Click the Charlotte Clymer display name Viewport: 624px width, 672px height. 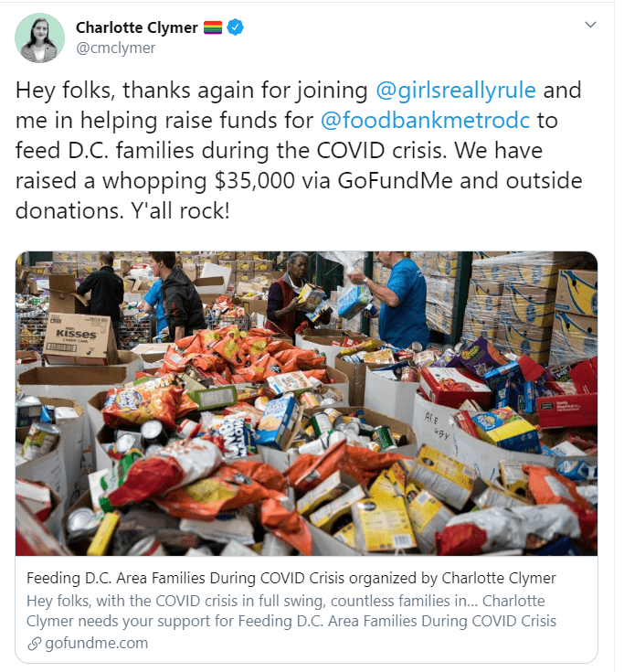point(137,27)
